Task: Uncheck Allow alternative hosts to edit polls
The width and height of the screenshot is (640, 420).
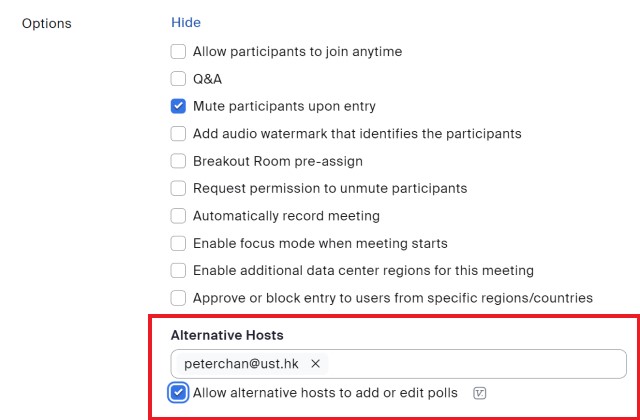Action: pyautogui.click(x=178, y=393)
